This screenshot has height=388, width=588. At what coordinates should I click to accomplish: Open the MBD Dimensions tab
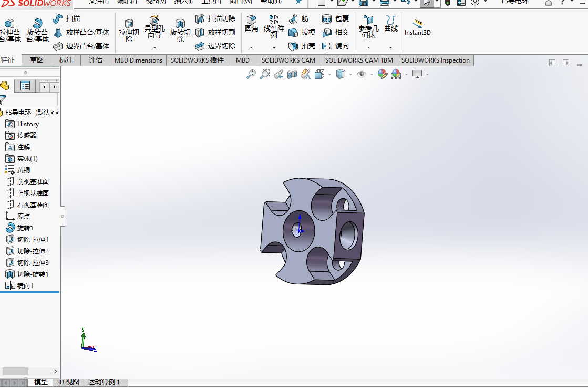point(138,60)
